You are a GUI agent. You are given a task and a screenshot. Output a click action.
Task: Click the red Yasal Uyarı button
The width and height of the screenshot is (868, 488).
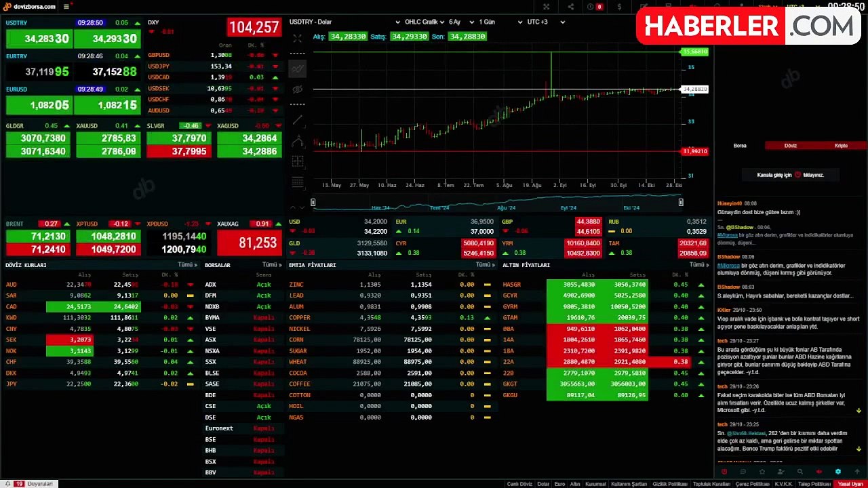(x=851, y=484)
